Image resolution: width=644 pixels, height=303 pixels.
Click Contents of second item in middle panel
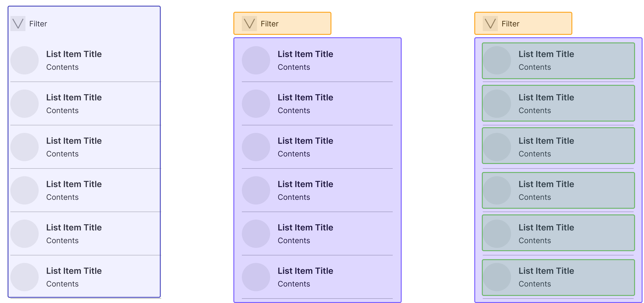pos(294,111)
